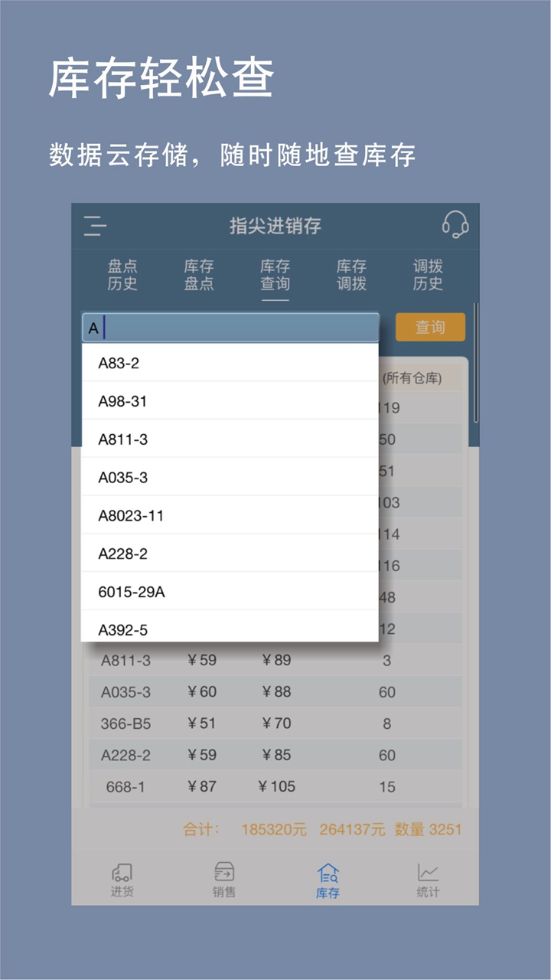Image resolution: width=551 pixels, height=980 pixels.
Task: Choose suggestion A8023-11
Action: [230, 515]
